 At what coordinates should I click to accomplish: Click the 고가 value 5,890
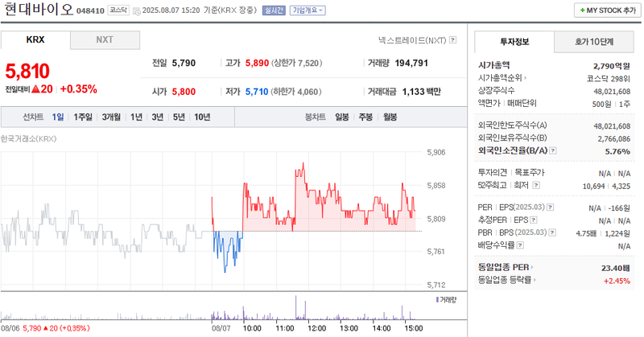click(x=257, y=64)
